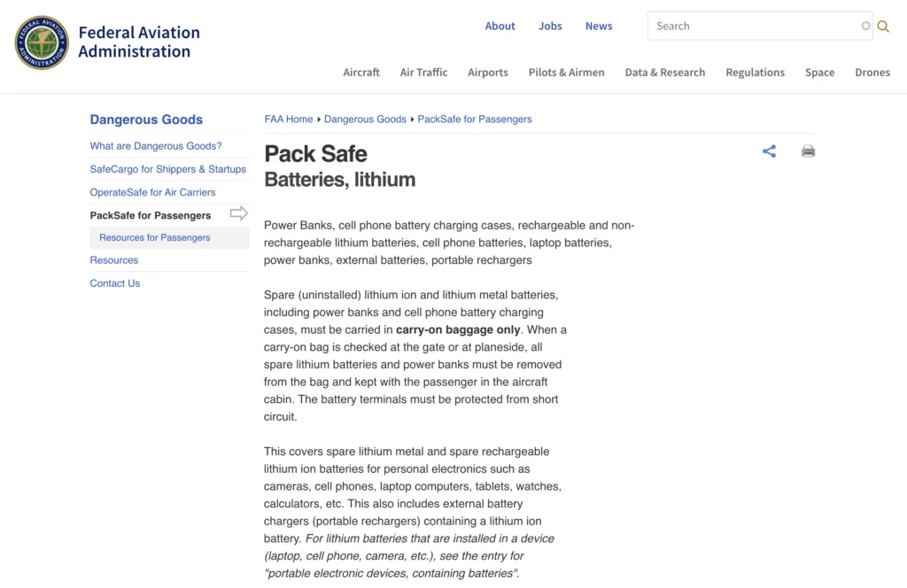The width and height of the screenshot is (907, 588).
Task: Open the Aircraft menu
Action: tap(361, 73)
